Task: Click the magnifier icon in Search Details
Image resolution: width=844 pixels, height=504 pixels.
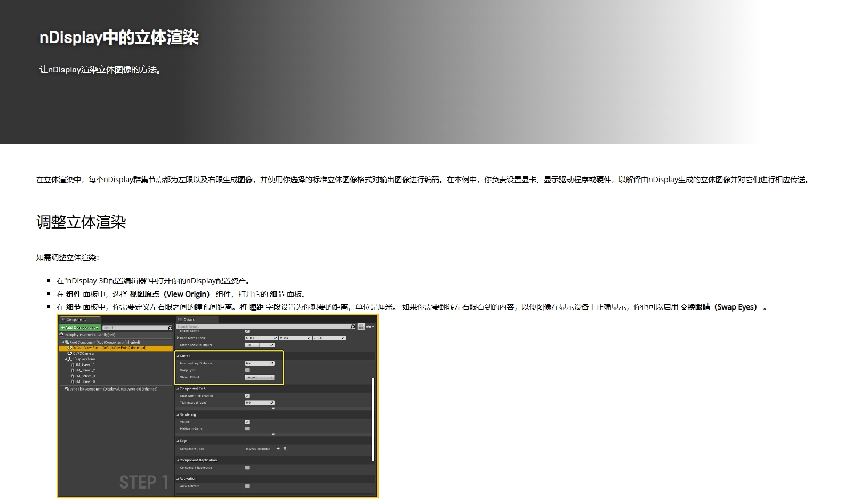Action: 352,327
